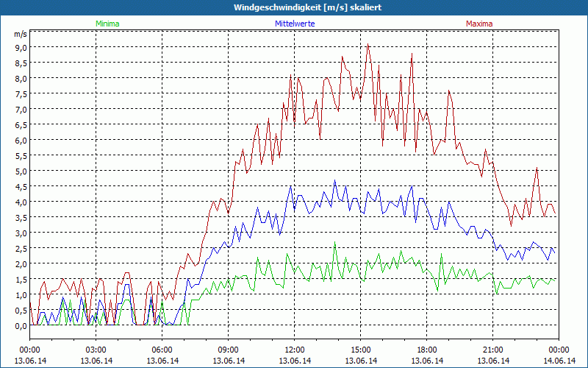The image size is (588, 368).
Task: Click the 13.06.14 date under 18:00
Action: [427, 361]
